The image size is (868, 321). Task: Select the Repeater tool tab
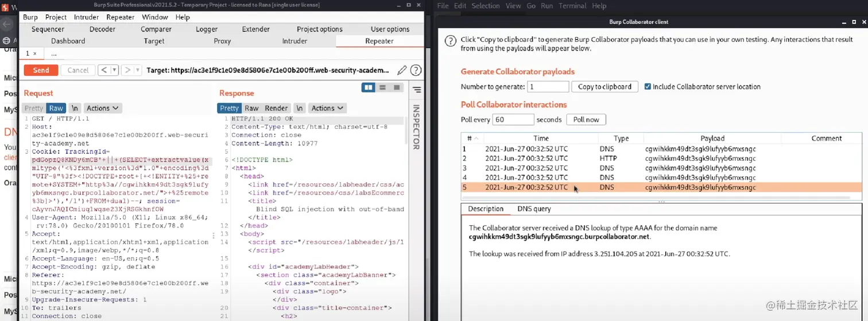(x=379, y=41)
